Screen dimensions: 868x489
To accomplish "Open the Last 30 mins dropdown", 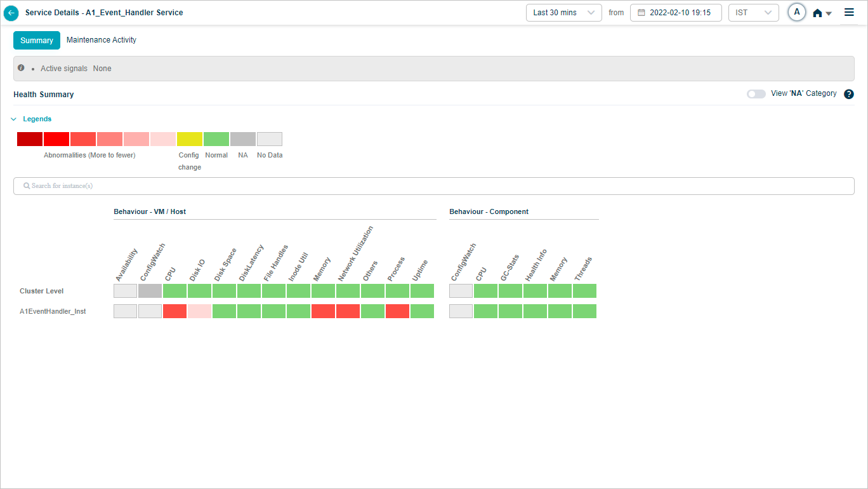I will pos(563,13).
